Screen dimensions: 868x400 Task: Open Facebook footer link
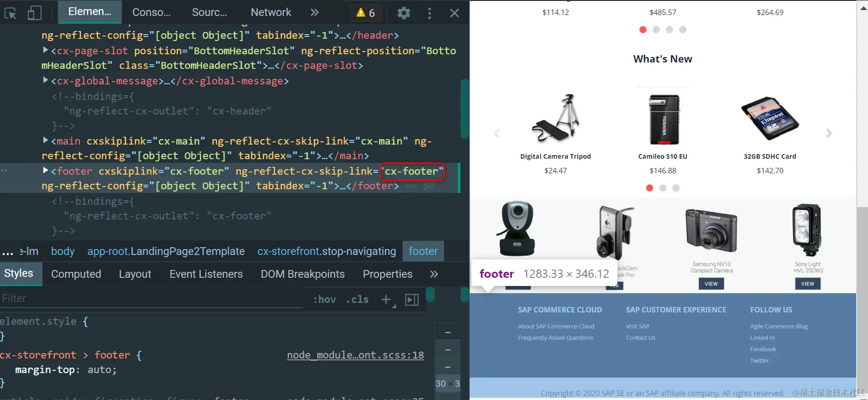[763, 349]
